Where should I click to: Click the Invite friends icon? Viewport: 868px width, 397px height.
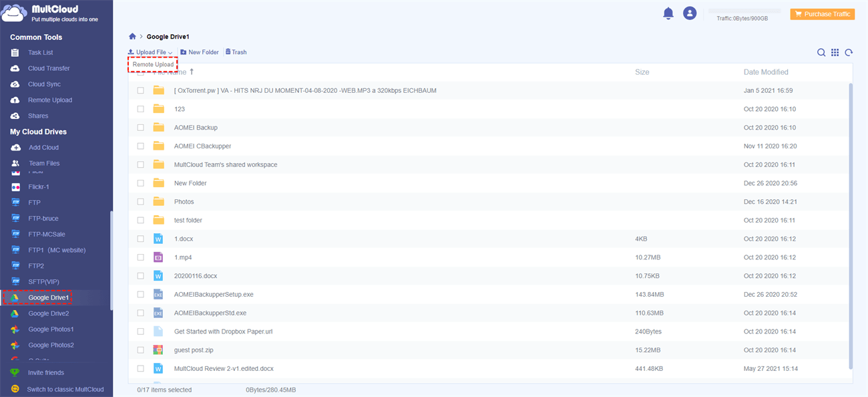[15, 372]
